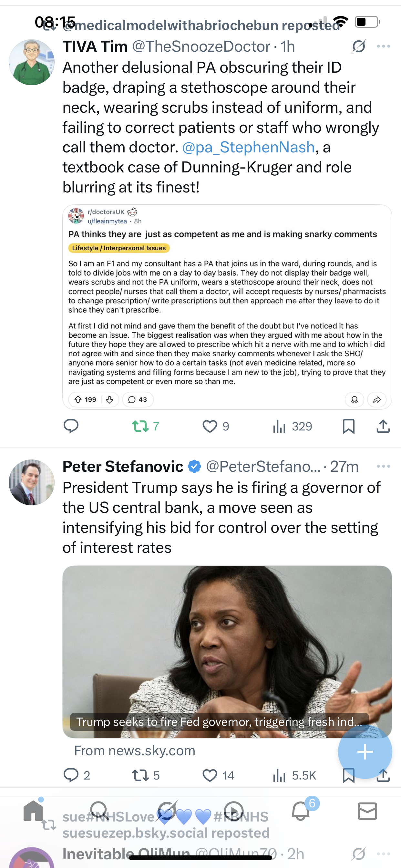
Task: Like Peter Stefanovic's post
Action: (x=209, y=775)
